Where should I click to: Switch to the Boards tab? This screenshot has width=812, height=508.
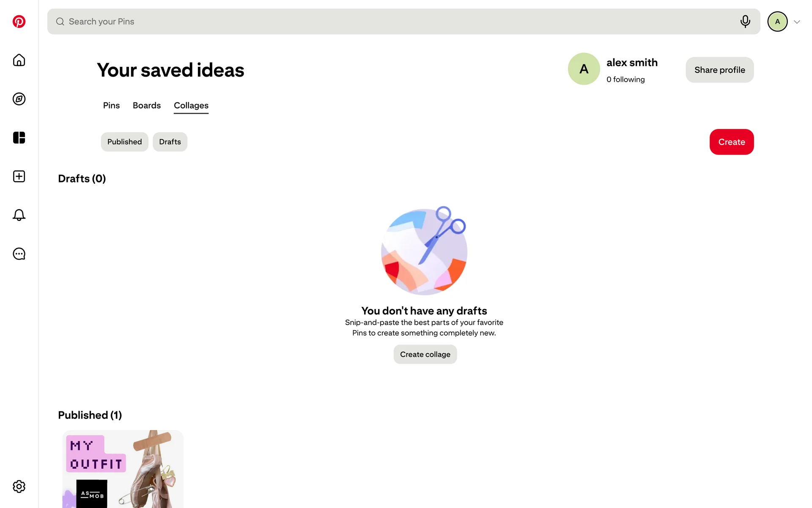click(147, 105)
